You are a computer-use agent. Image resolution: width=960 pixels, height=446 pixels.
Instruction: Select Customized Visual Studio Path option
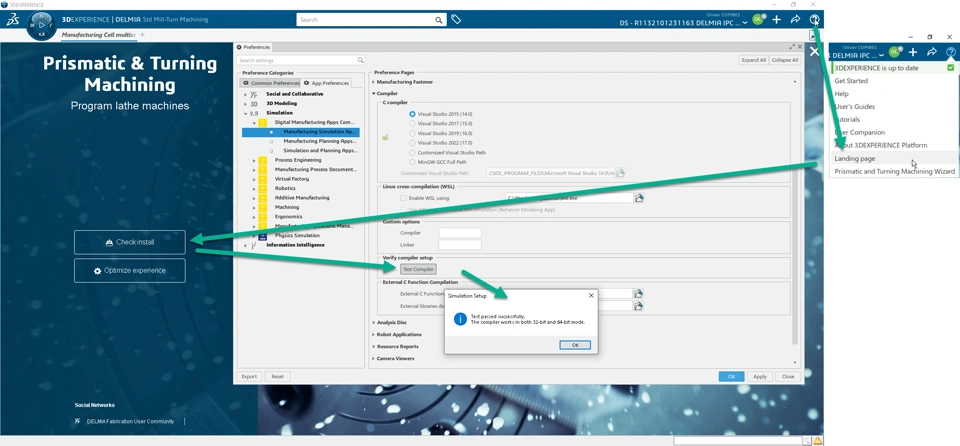412,152
